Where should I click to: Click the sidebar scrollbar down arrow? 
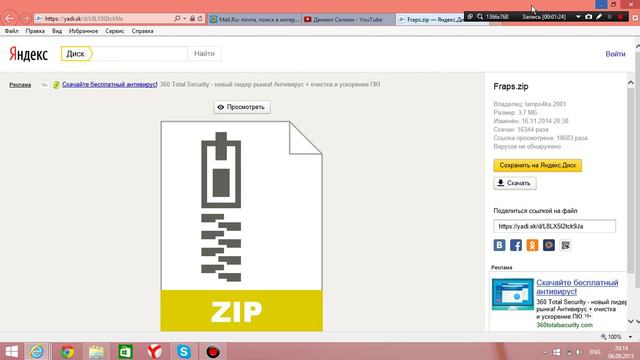(x=631, y=322)
